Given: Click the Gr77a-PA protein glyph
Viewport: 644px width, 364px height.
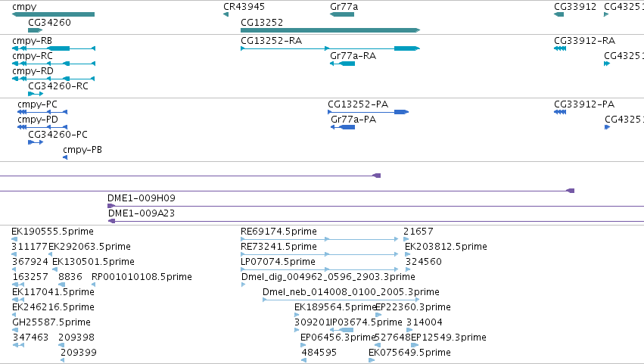Looking at the screenshot, I should 343,127.
